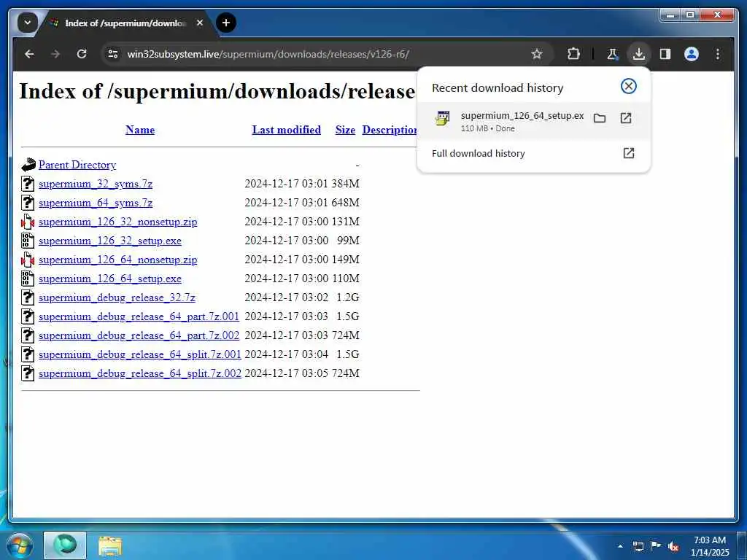This screenshot has width=747, height=560.
Task: Download supermium_126_32_setup.exe
Action: tap(110, 241)
